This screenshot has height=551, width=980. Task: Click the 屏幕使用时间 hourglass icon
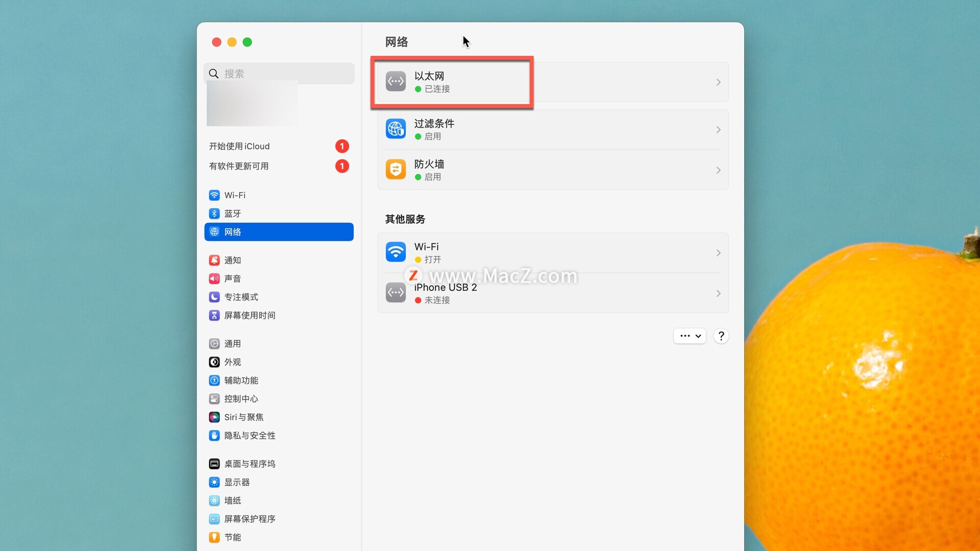point(214,316)
